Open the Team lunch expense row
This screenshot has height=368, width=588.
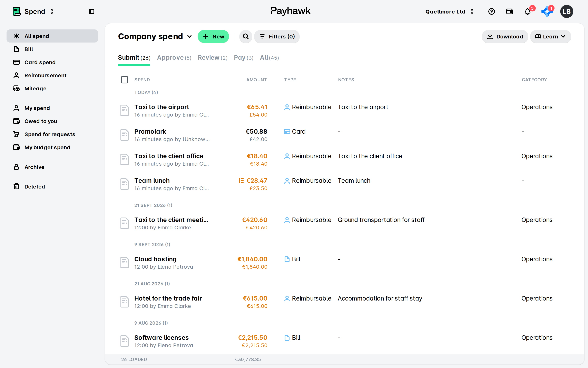pos(345,184)
